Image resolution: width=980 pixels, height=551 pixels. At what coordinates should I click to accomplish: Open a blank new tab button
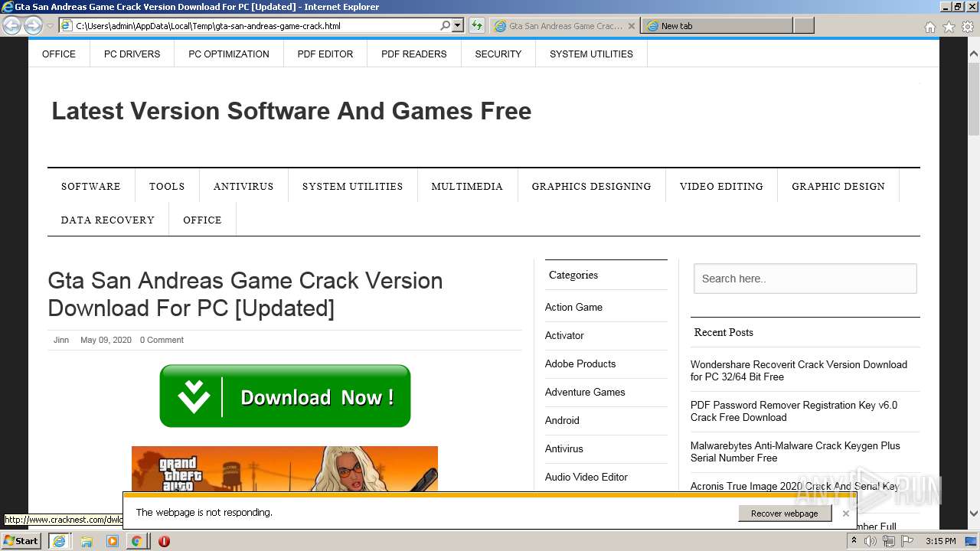coord(803,26)
